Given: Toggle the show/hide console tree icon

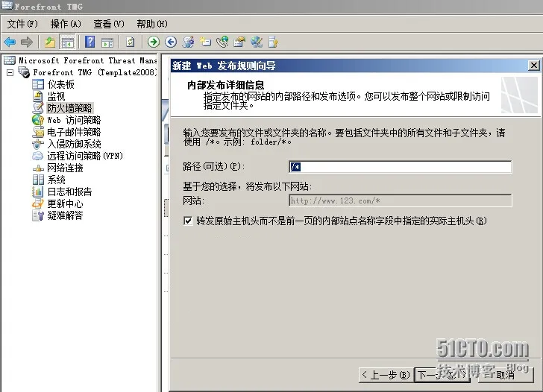Looking at the screenshot, I should tap(68, 42).
